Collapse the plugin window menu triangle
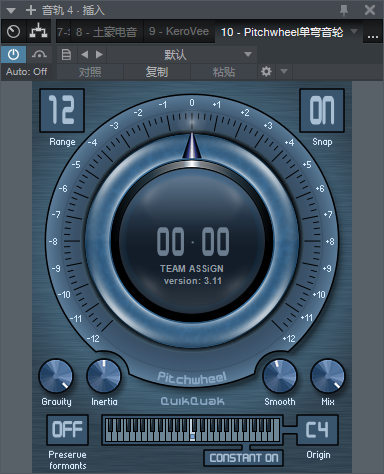Image resolution: width=384 pixels, height=474 pixels. click(11, 10)
